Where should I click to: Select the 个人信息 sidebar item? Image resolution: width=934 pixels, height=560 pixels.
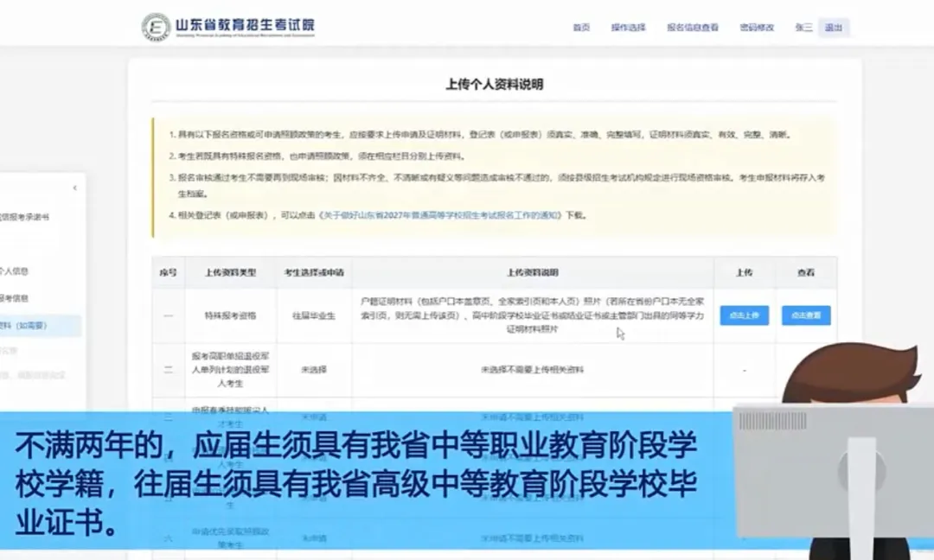pos(15,270)
